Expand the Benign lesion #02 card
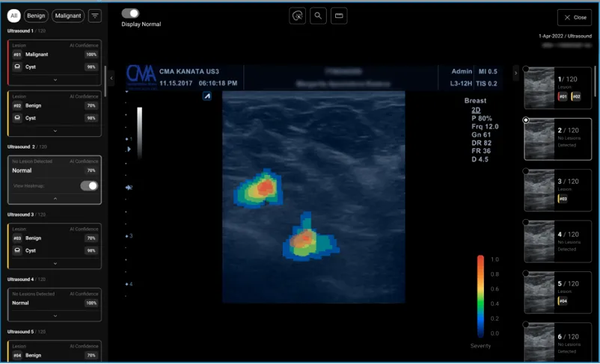Viewport: 600px width, 364px height. tap(55, 130)
